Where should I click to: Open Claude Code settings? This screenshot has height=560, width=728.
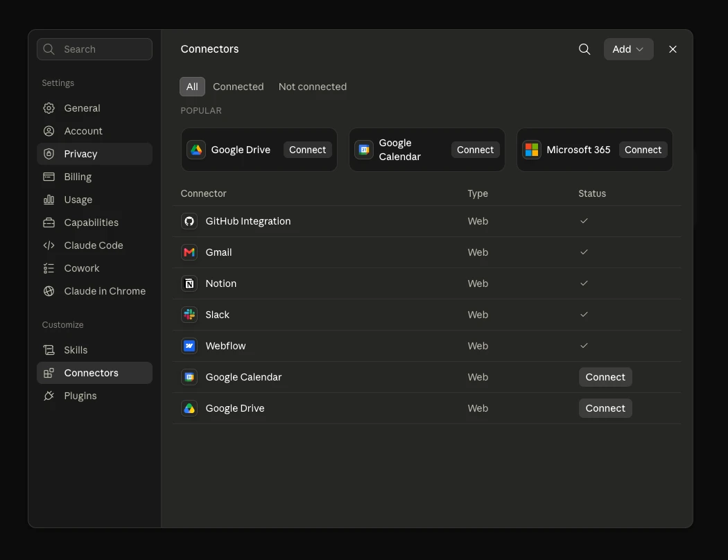(95, 245)
